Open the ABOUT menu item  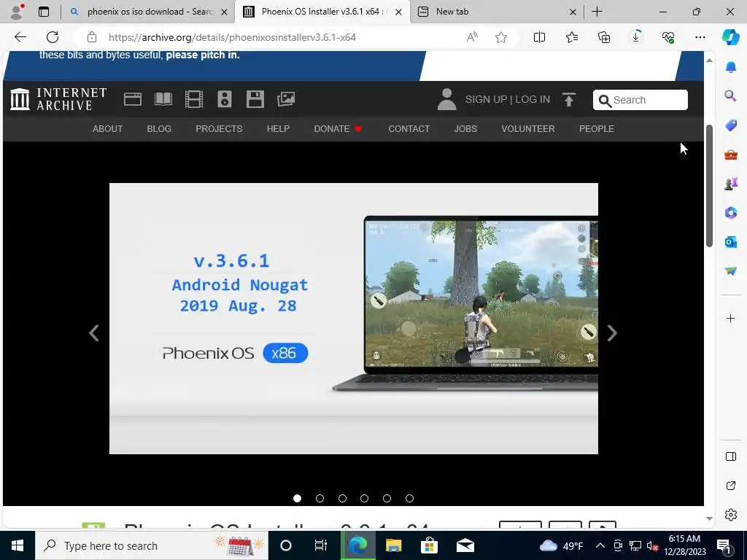pos(107,129)
